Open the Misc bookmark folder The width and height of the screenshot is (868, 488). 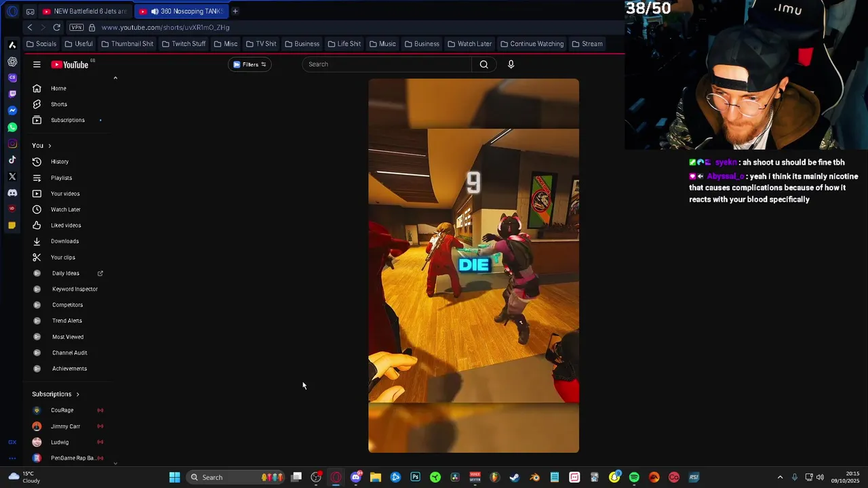tap(226, 44)
